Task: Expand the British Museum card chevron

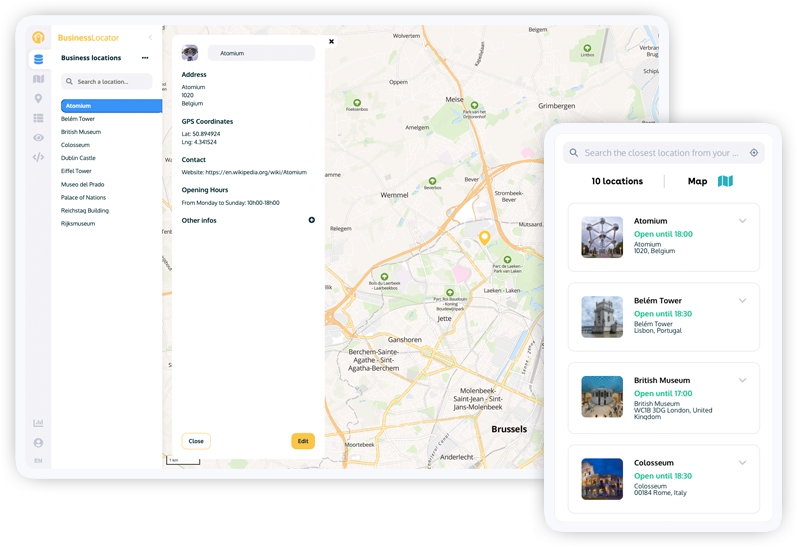Action: coord(743,380)
